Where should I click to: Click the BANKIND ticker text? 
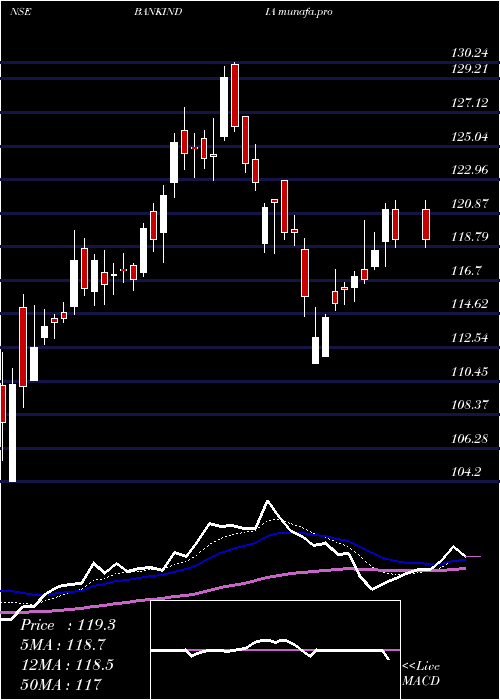click(x=158, y=12)
